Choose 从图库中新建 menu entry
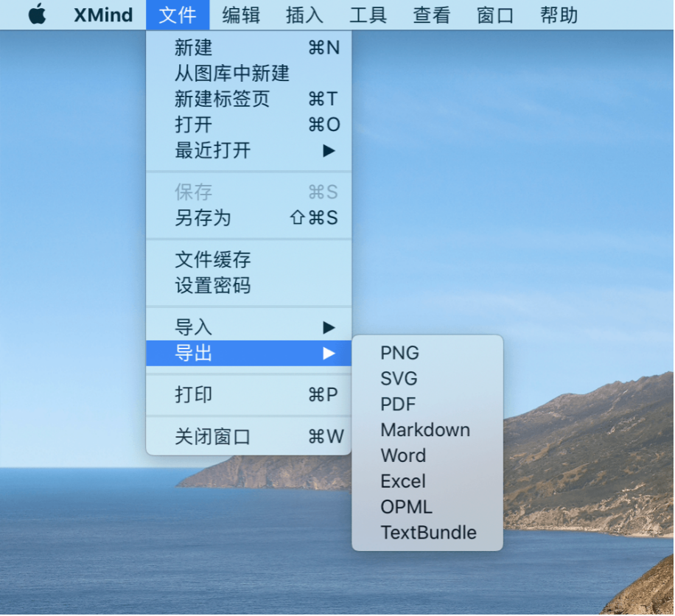 [231, 74]
